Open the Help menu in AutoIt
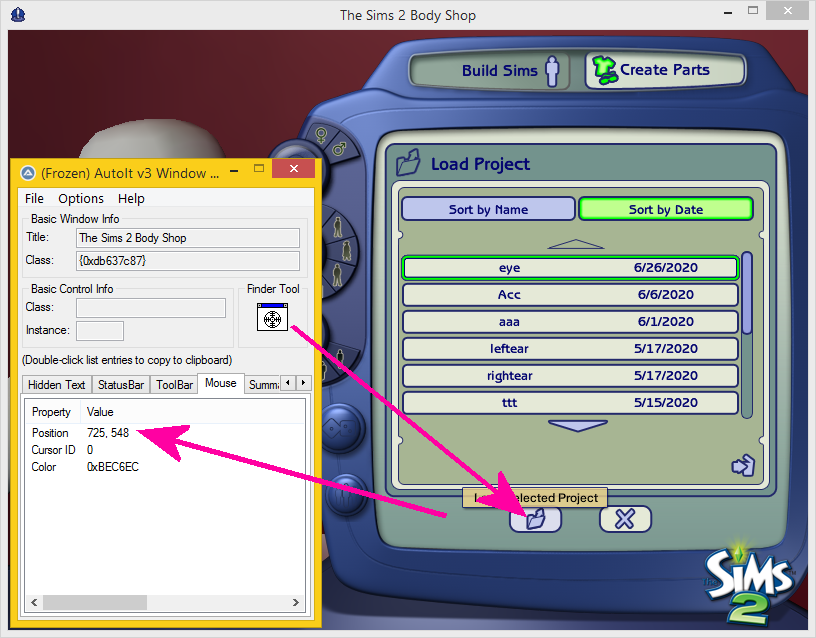The width and height of the screenshot is (816, 638). point(131,199)
